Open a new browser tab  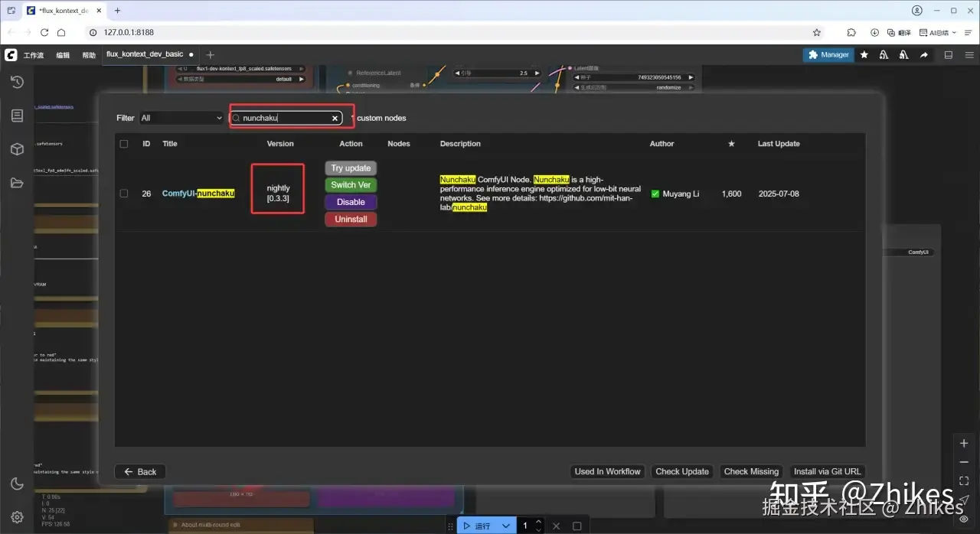(x=117, y=11)
